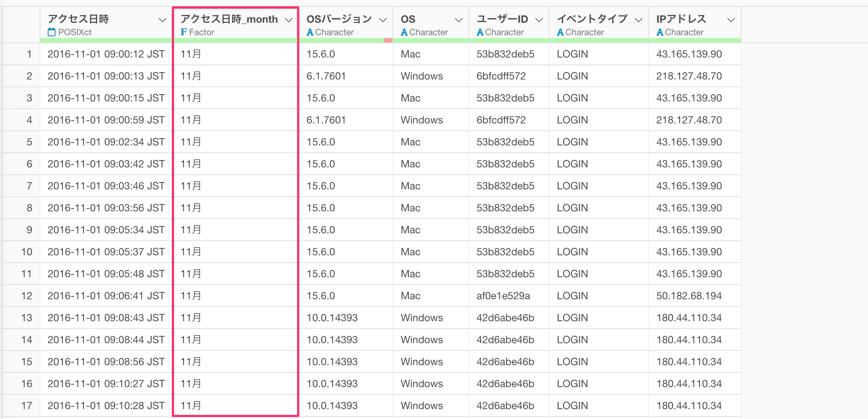Screen dimensions: 868x419
Task: Click the POSIXct calendar type icon
Action: pyautogui.click(x=52, y=32)
